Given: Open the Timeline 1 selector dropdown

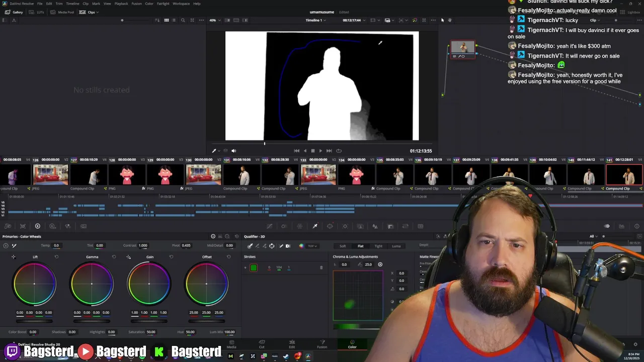Looking at the screenshot, I should point(315,20).
